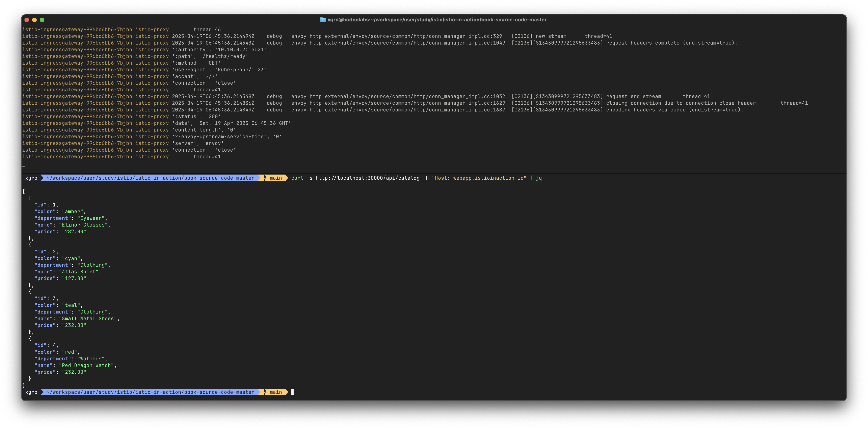This screenshot has height=429, width=868.
Task: Click the "main" branch label in the bottom prompt
Action: click(276, 392)
